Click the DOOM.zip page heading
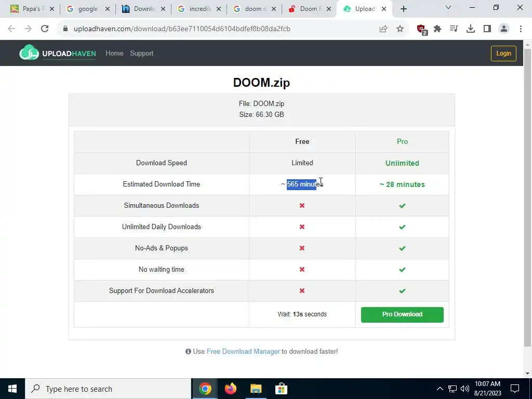Screen dimensions: 532x399 point(262,83)
